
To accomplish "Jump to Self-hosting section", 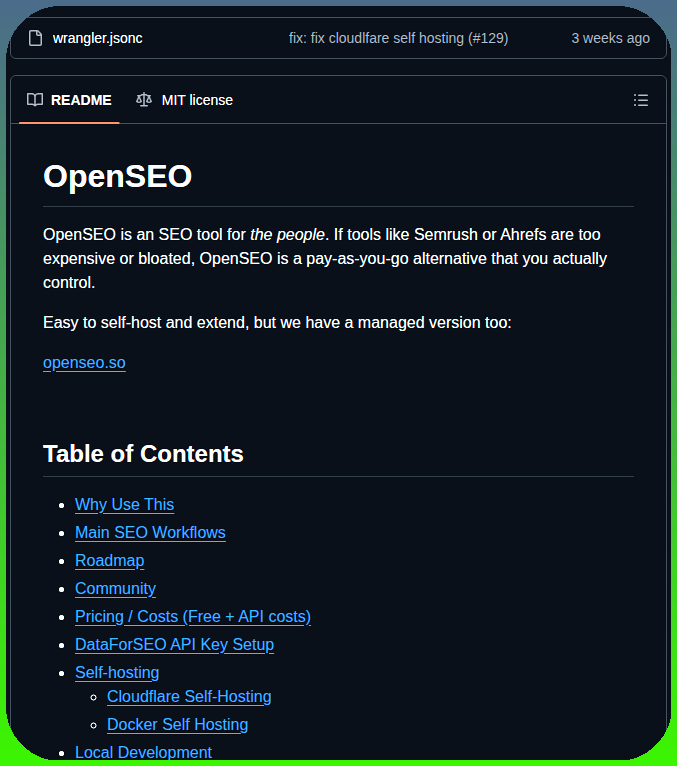I will 117,673.
